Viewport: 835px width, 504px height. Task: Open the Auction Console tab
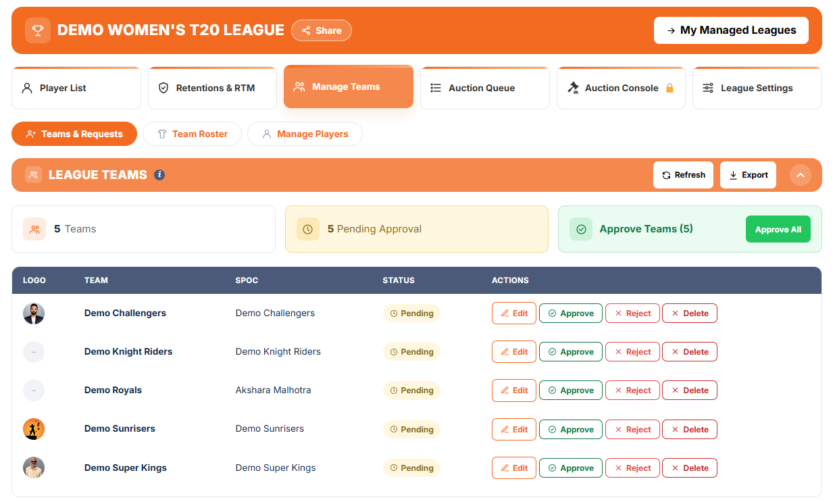621,88
